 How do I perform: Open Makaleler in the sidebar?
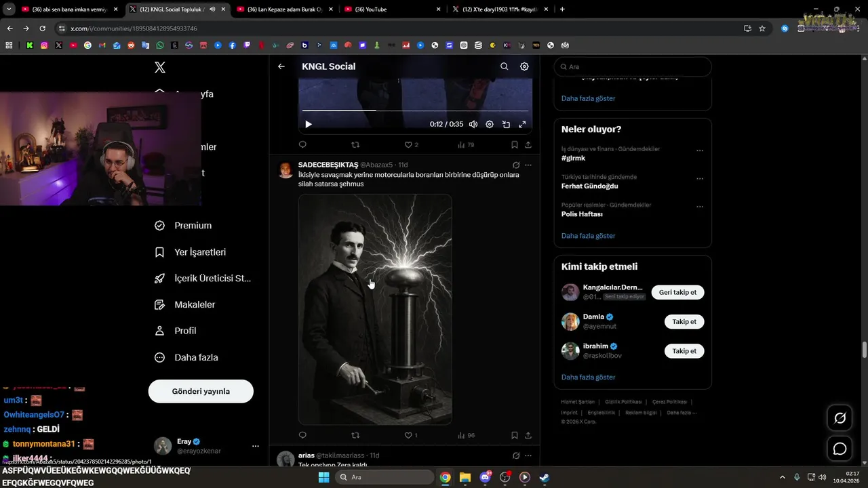[x=185, y=305]
